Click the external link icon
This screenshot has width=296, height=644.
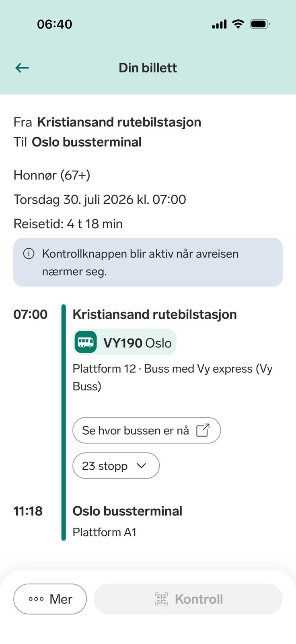(203, 430)
